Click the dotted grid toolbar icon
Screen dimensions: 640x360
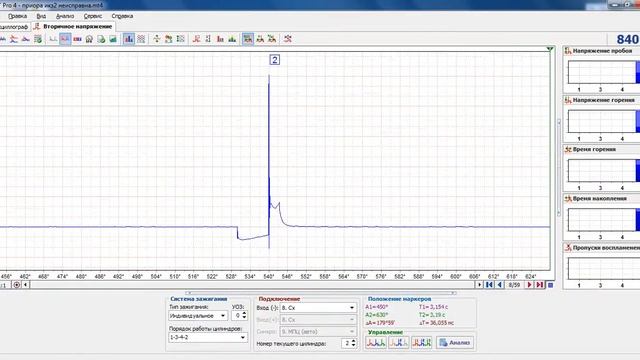[x=180, y=39]
